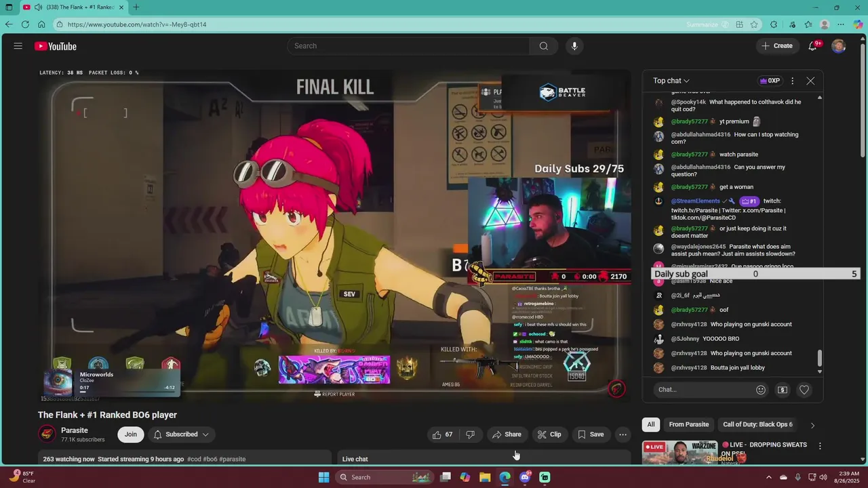Save the video to playlist
Screen dimensions: 868x488
590,434
